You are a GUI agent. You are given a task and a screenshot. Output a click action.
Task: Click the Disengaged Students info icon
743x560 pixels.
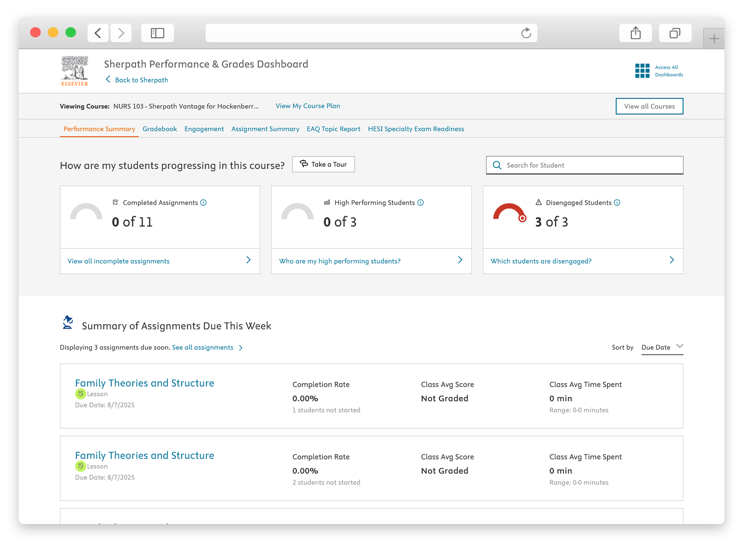(617, 203)
